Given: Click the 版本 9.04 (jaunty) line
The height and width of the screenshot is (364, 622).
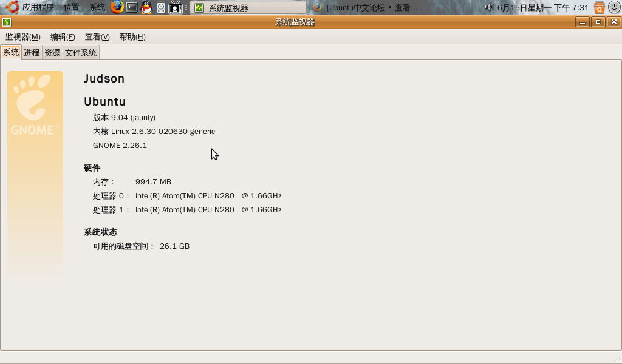Looking at the screenshot, I should pos(124,117).
